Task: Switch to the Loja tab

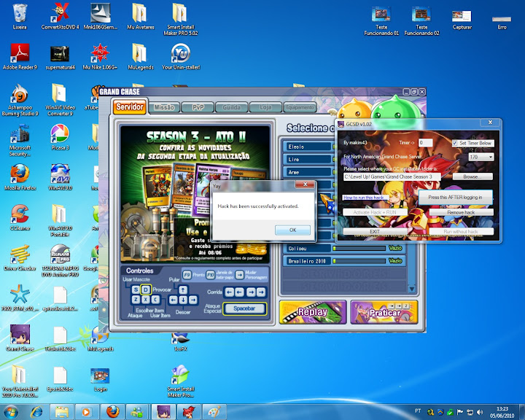Action: (x=265, y=107)
